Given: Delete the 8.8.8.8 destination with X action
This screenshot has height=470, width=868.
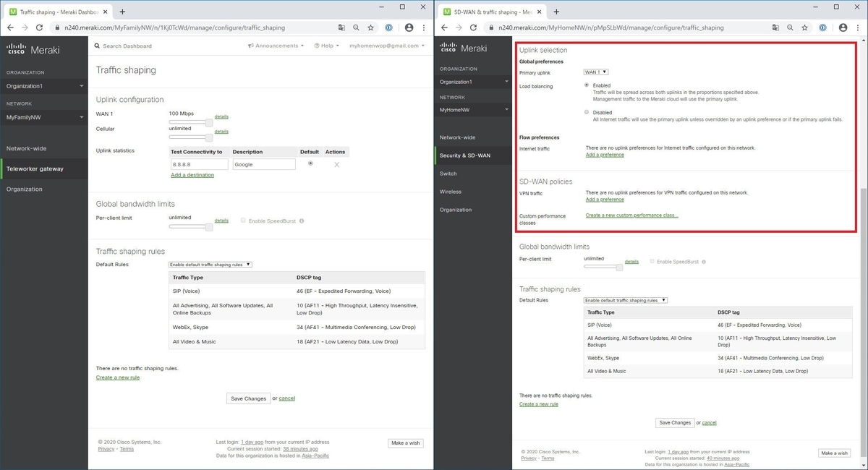Looking at the screenshot, I should pyautogui.click(x=336, y=165).
